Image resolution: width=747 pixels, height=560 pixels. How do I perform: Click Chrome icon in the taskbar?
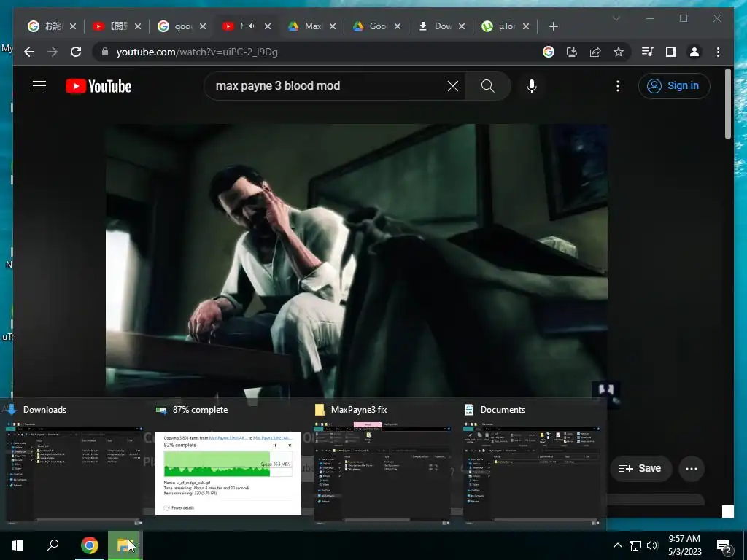coord(90,545)
